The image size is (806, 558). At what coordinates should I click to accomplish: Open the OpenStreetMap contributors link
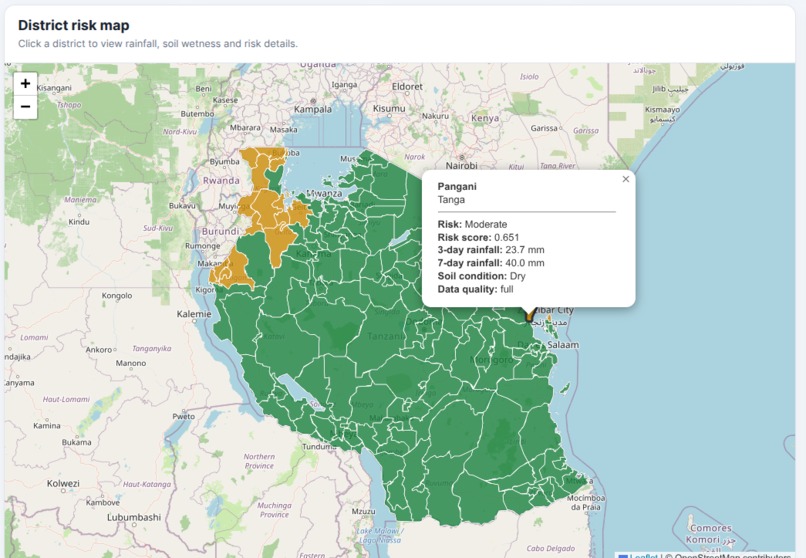731,555
